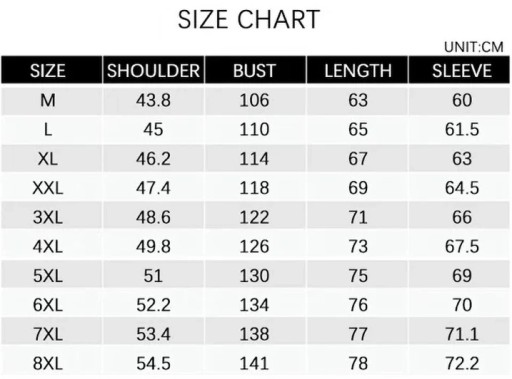The image size is (512, 379).
Task: Click the SHOULDER column header
Action: [153, 71]
